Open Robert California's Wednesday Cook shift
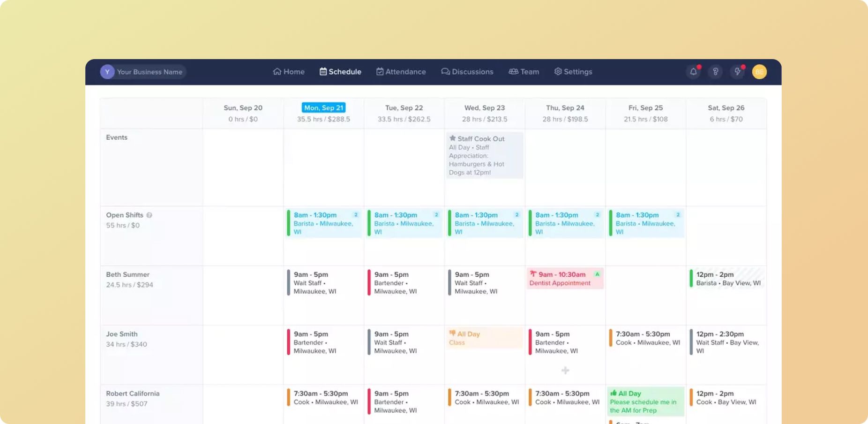Viewport: 868px width, 424px height. coord(485,398)
